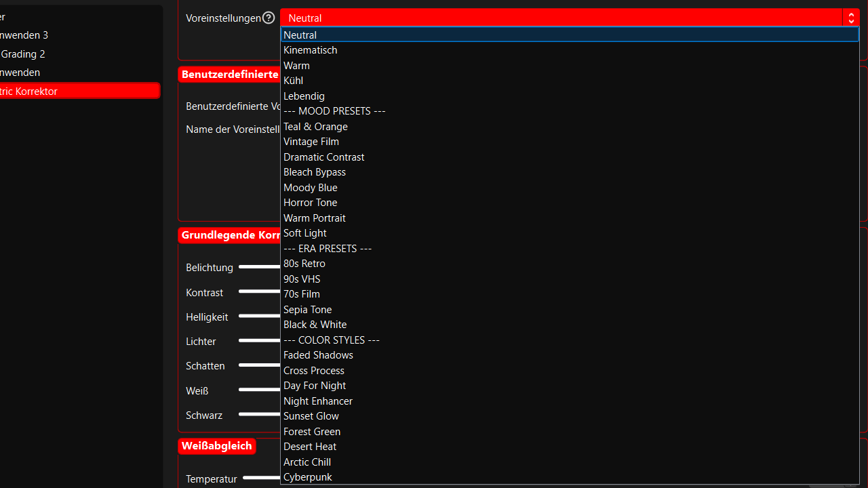Click the Grundlegende Korrektur section header
868x488 pixels.
pos(231,235)
